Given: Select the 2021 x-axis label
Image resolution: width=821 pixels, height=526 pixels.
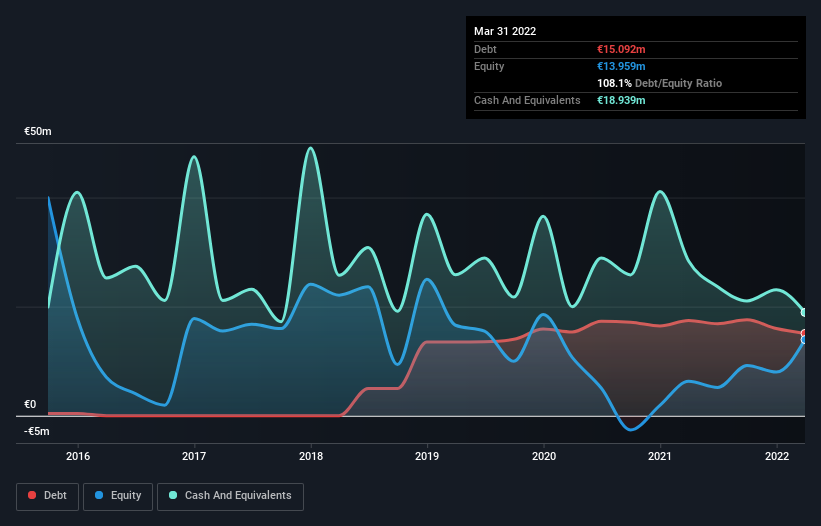Looking at the screenshot, I should 660,456.
